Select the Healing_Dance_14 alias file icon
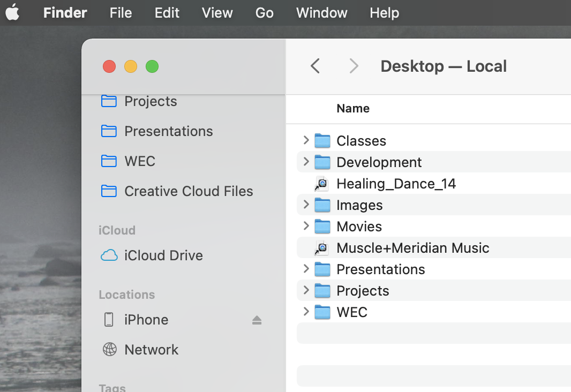571x392 pixels. click(322, 184)
